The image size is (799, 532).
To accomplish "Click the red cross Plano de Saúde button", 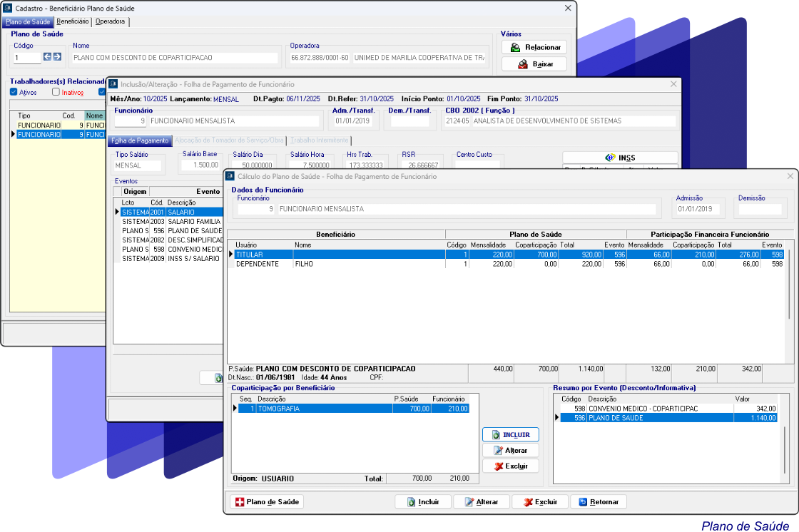I will pyautogui.click(x=266, y=502).
